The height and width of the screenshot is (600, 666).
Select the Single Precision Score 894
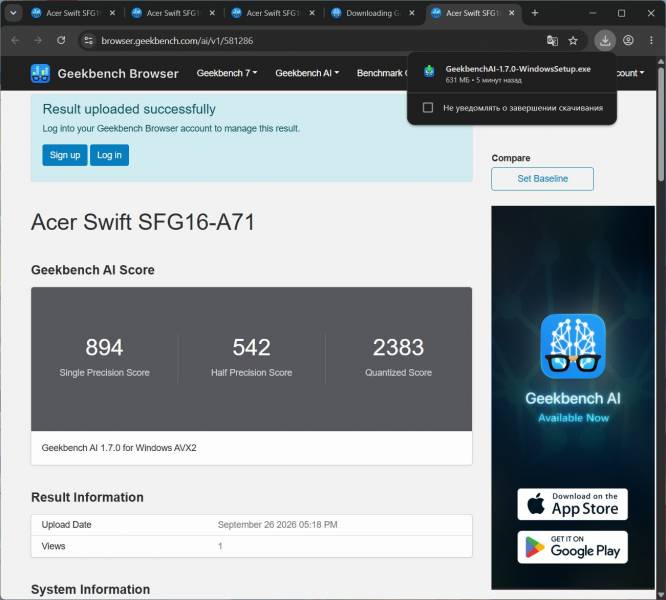click(x=104, y=347)
